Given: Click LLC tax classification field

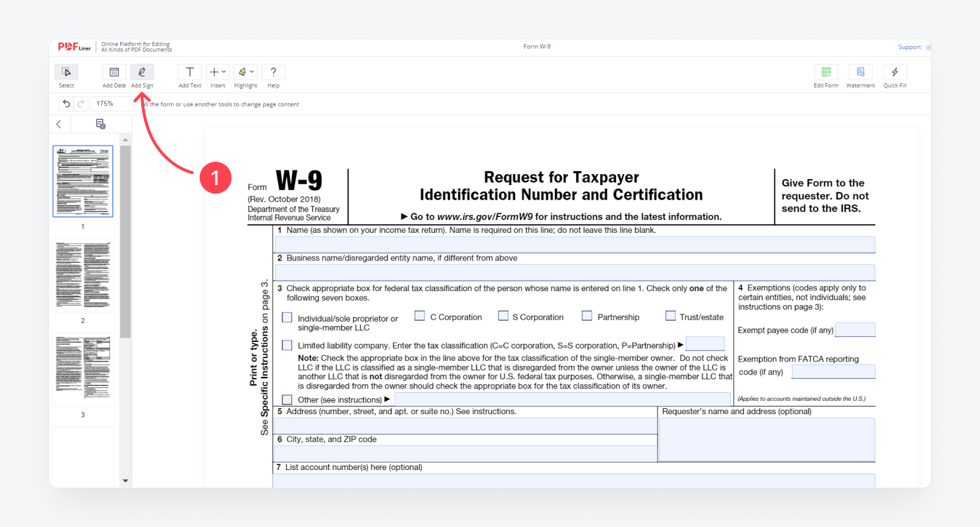Looking at the screenshot, I should pos(705,344).
